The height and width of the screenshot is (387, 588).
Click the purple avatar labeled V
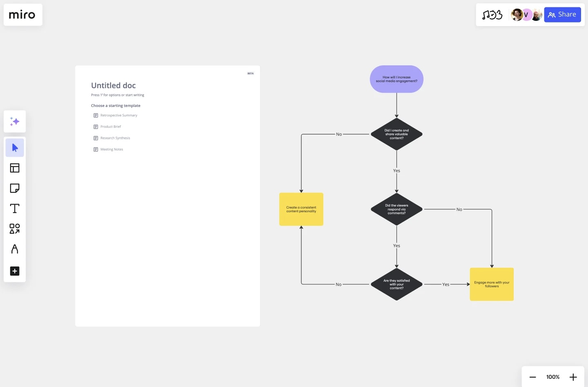[526, 15]
